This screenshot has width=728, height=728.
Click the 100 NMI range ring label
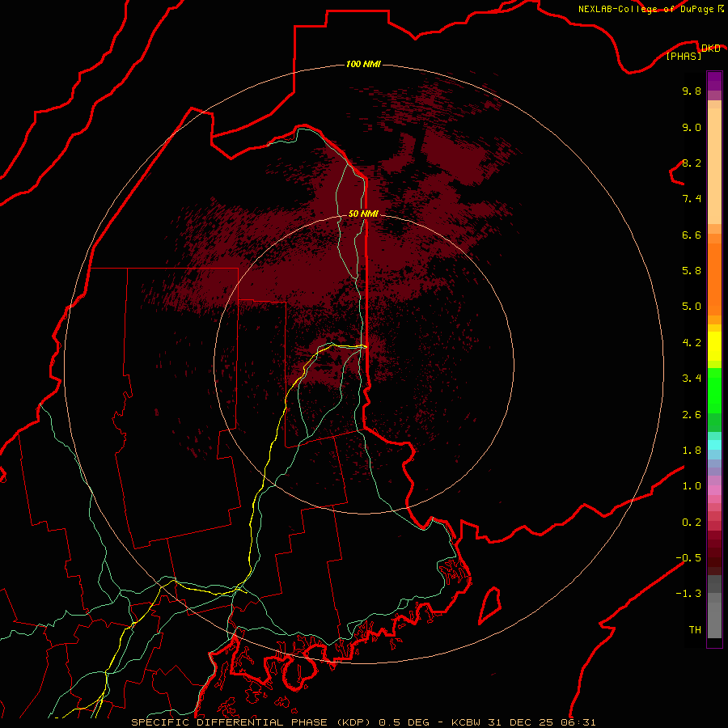tap(363, 64)
